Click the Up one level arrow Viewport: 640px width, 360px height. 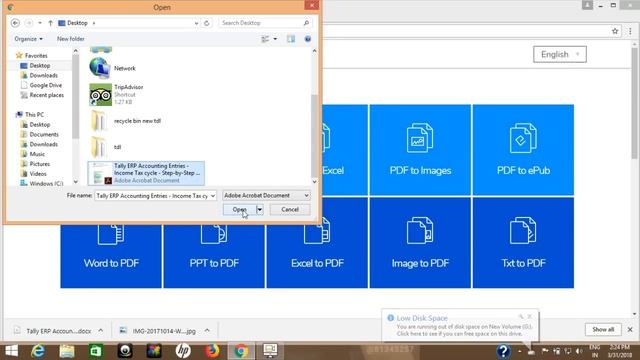pyautogui.click(x=50, y=23)
